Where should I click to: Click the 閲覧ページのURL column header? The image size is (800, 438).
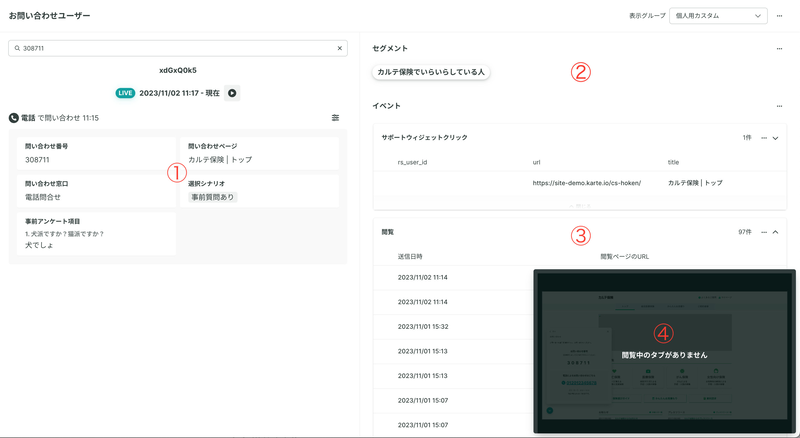pyautogui.click(x=624, y=257)
